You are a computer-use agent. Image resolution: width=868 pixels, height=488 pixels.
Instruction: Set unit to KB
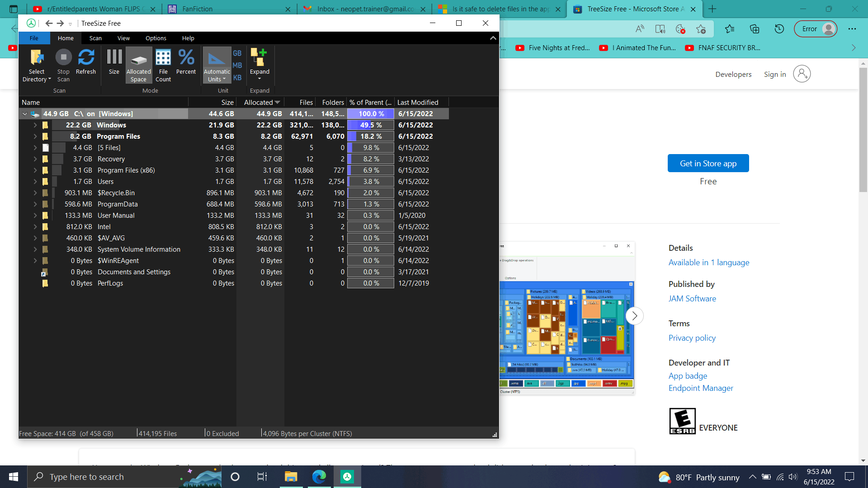click(x=237, y=78)
